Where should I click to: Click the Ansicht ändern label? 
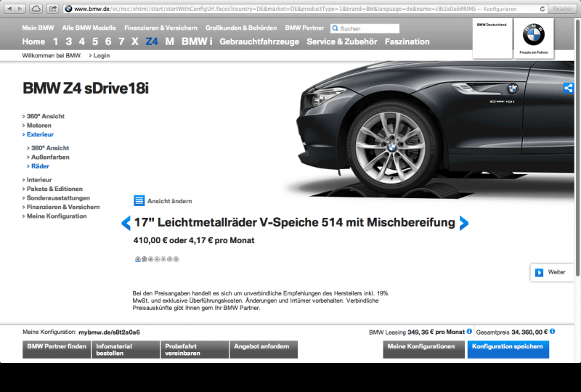click(170, 201)
